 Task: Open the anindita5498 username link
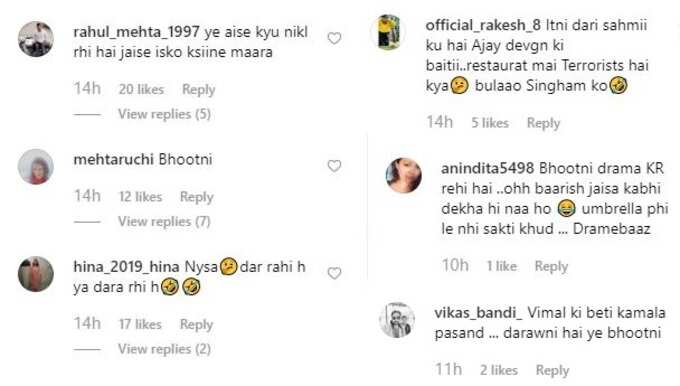pos(487,168)
